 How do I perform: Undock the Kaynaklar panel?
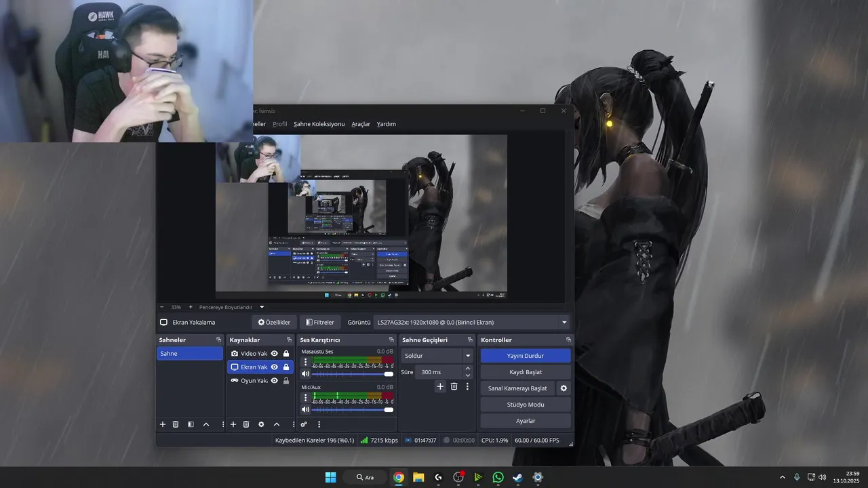[x=290, y=340]
